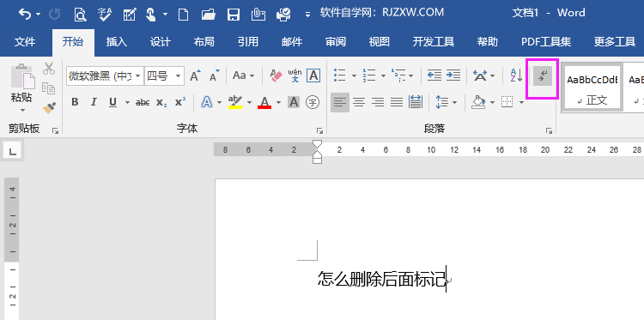The height and width of the screenshot is (320, 644).
Task: Expand the touch mode dropdown arrow
Action: [x=165, y=15]
